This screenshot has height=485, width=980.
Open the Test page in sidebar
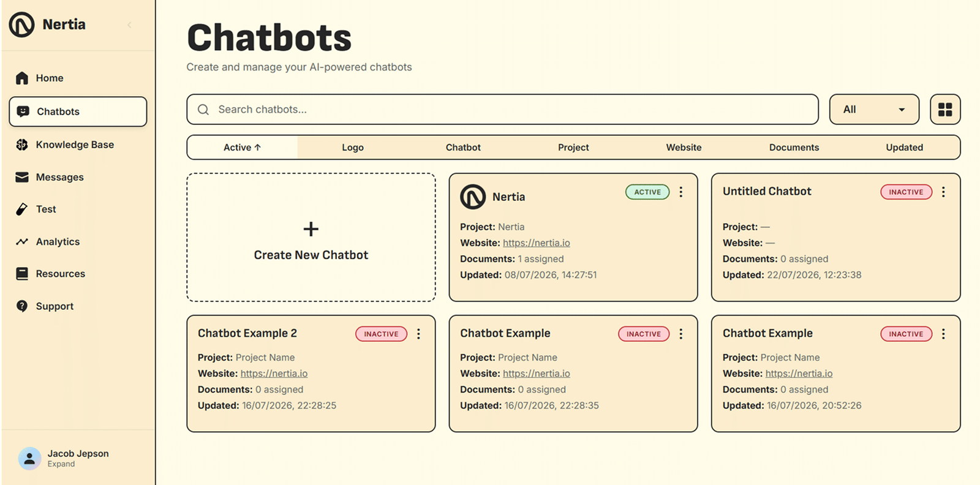[78, 209]
